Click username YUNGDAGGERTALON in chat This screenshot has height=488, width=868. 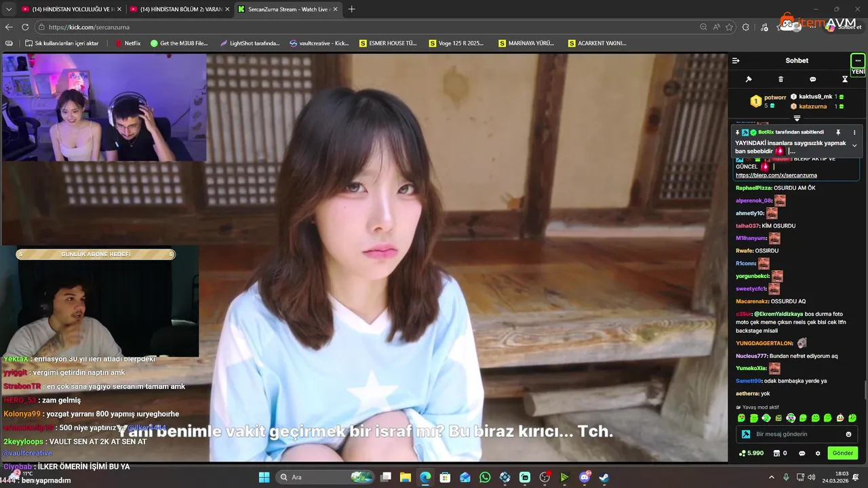coord(764,343)
